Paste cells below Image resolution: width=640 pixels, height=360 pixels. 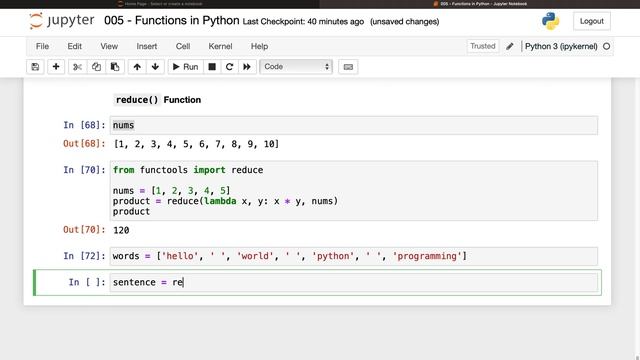115,67
